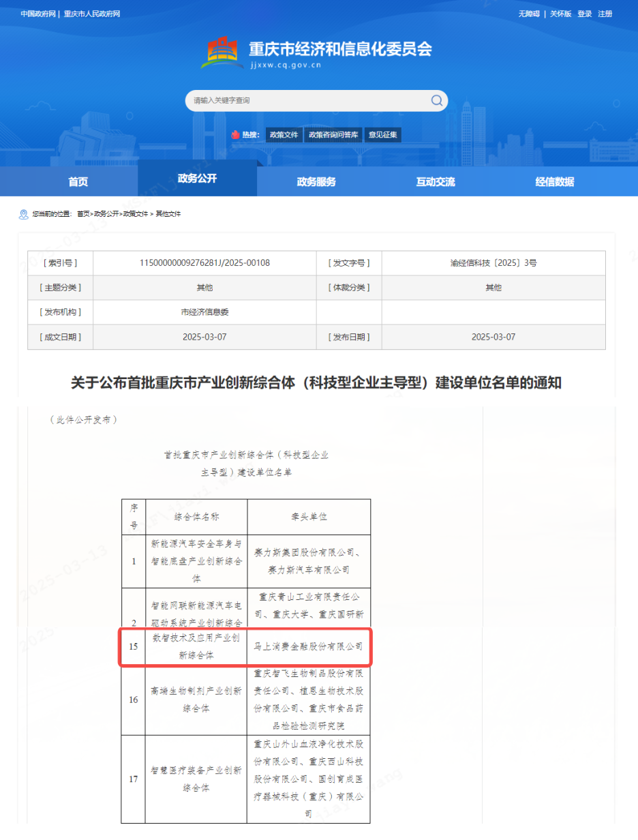The width and height of the screenshot is (638, 840).
Task: Click the 体裁分类 label cell
Action: (x=349, y=288)
